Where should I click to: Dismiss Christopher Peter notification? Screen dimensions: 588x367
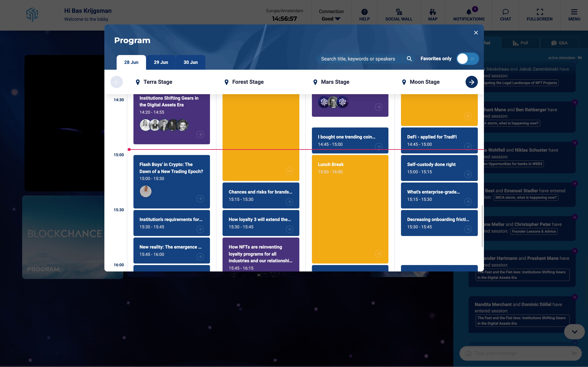[x=575, y=217]
